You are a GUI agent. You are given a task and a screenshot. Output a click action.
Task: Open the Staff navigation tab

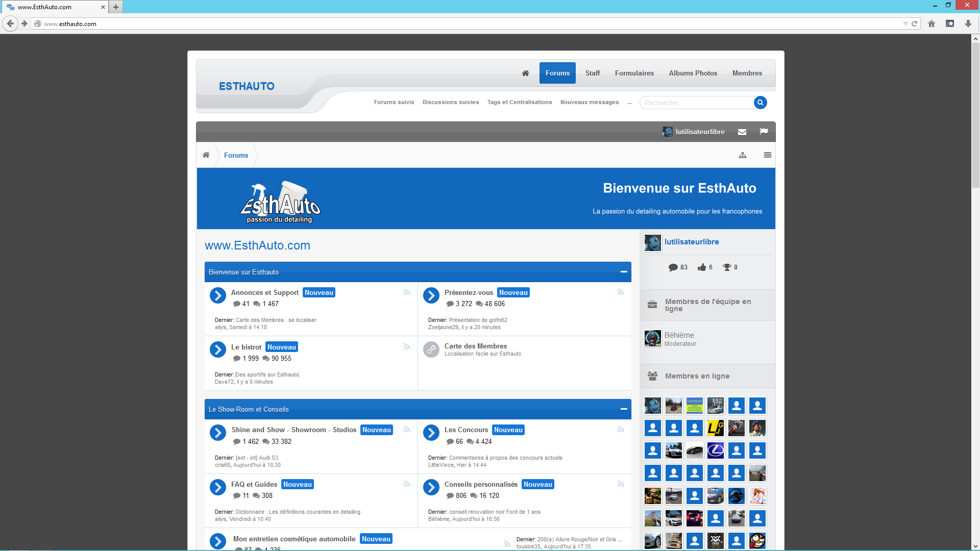point(593,73)
